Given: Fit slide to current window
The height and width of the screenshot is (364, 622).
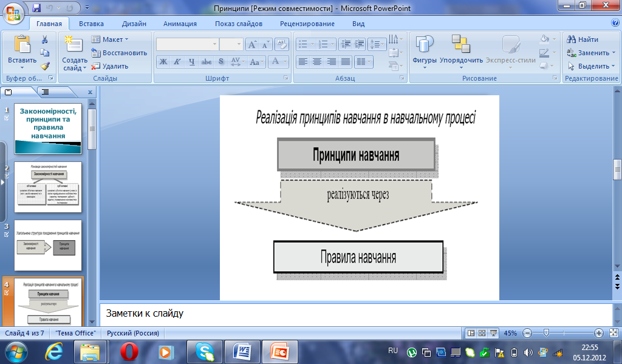Looking at the screenshot, I should pyautogui.click(x=613, y=333).
